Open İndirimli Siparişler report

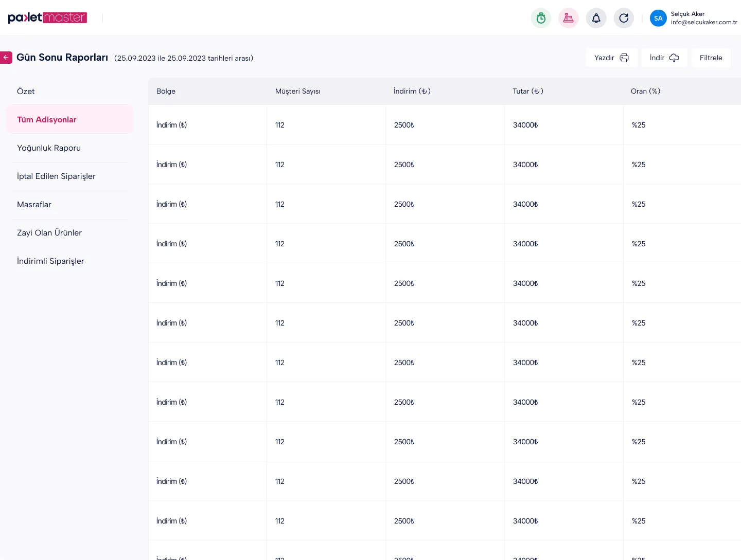(x=69, y=261)
